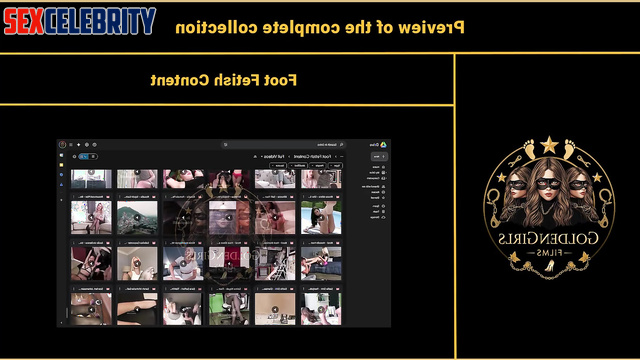Toggle the view details info icon

(x=74, y=156)
